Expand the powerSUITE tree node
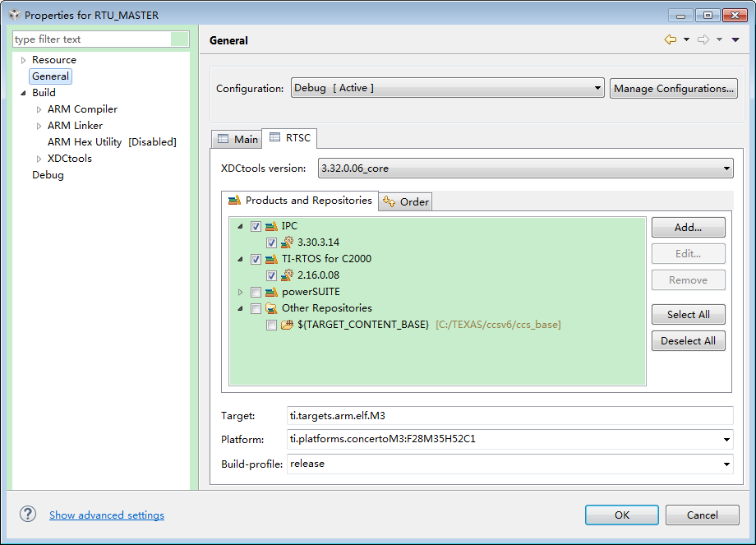Viewport: 756px width, 545px height. [240, 292]
